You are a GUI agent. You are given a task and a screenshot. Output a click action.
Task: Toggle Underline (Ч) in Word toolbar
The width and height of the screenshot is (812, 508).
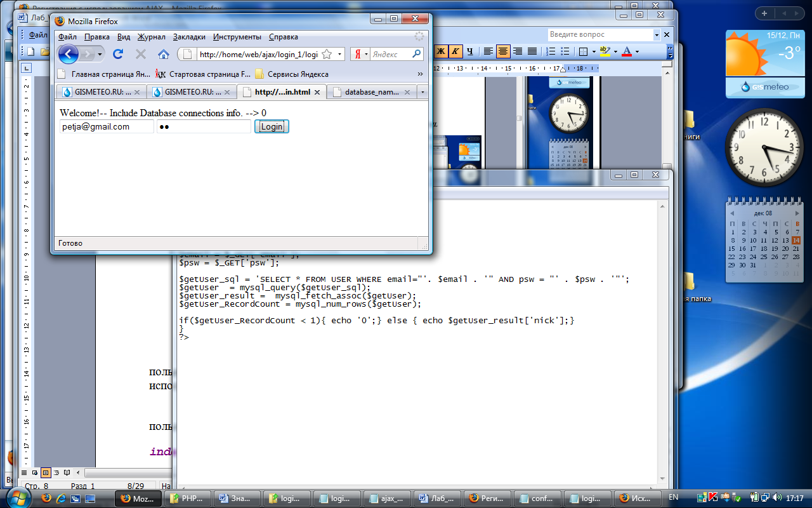469,51
